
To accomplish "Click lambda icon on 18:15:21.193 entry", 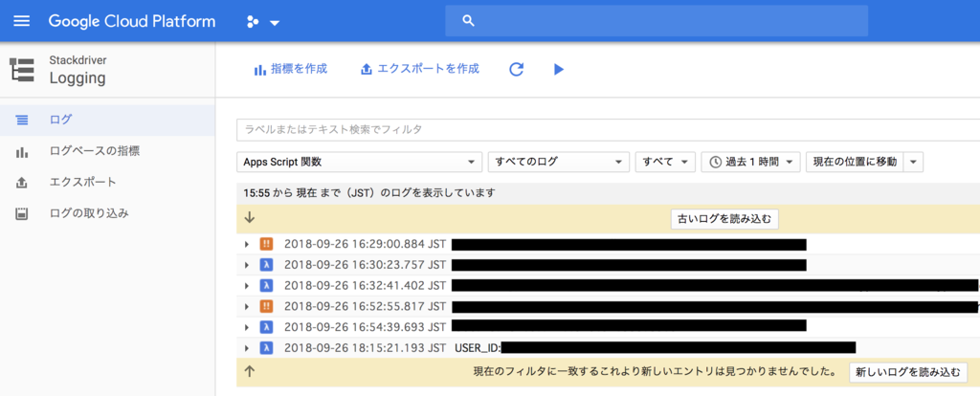I will [x=266, y=348].
